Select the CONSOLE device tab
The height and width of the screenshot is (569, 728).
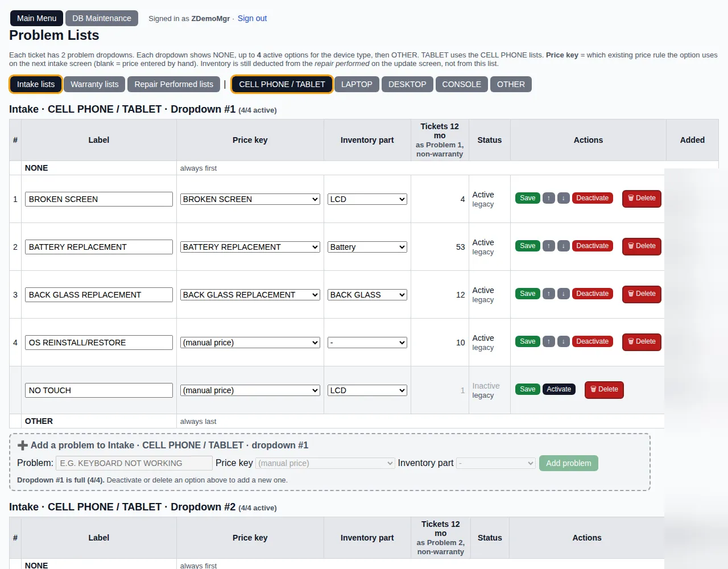pyautogui.click(x=461, y=84)
